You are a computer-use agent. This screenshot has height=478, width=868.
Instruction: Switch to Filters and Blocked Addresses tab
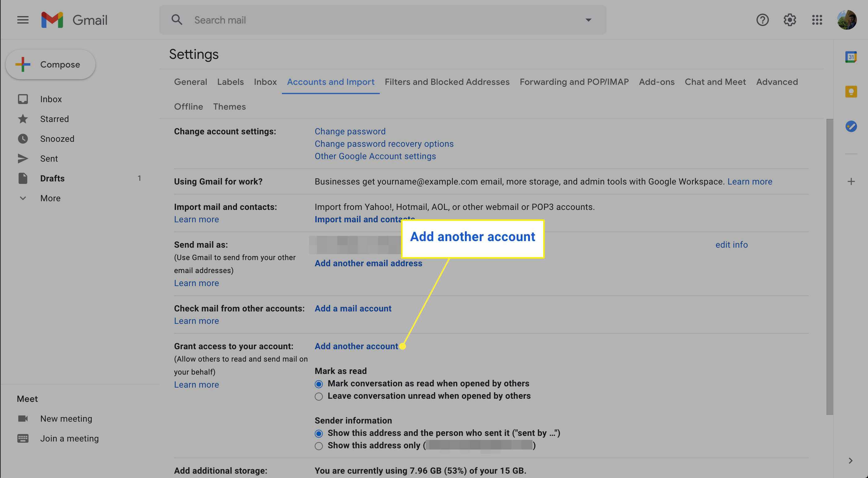tap(447, 81)
